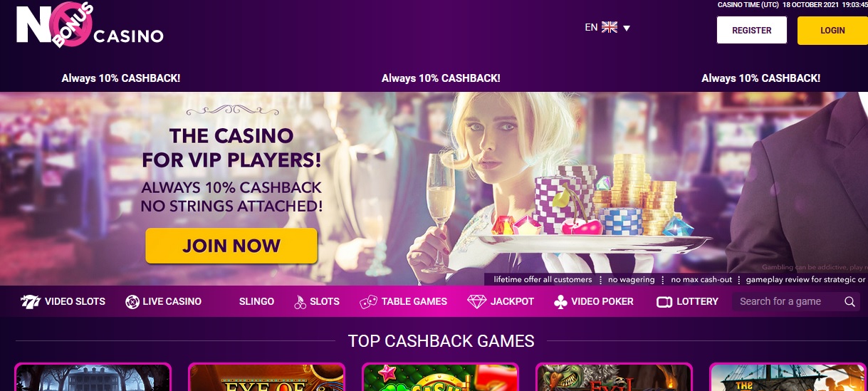Click the Video Slots 777 icon
868x391 pixels.
(31, 301)
